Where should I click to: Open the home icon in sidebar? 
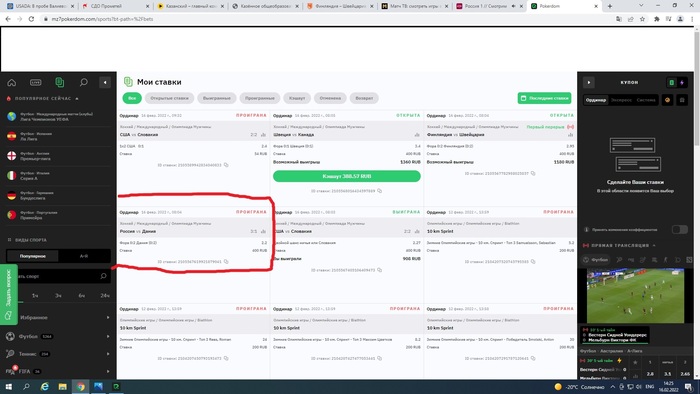(x=12, y=83)
